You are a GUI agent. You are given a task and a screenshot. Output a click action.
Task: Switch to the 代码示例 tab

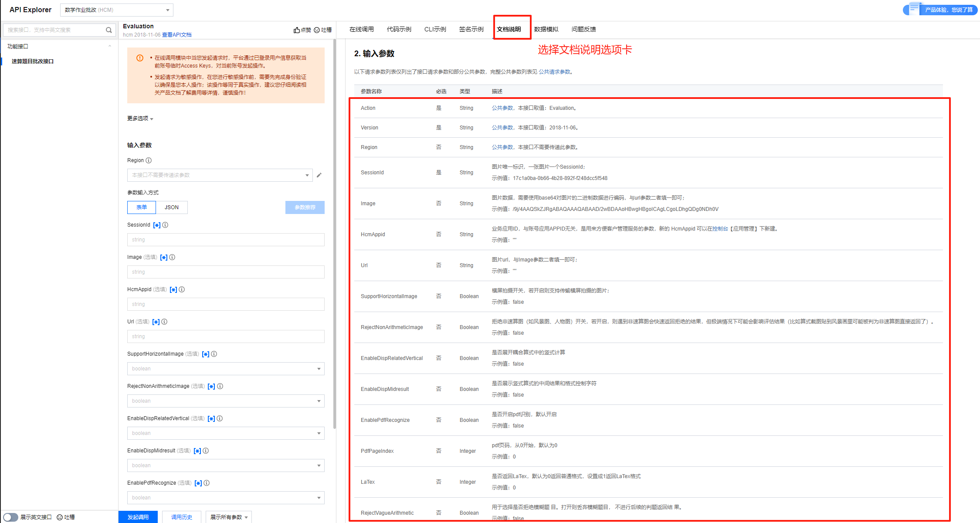coord(399,29)
